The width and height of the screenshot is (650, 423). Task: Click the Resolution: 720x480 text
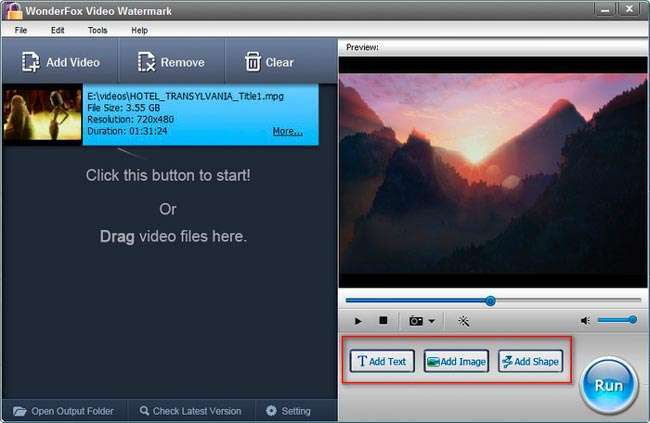130,119
